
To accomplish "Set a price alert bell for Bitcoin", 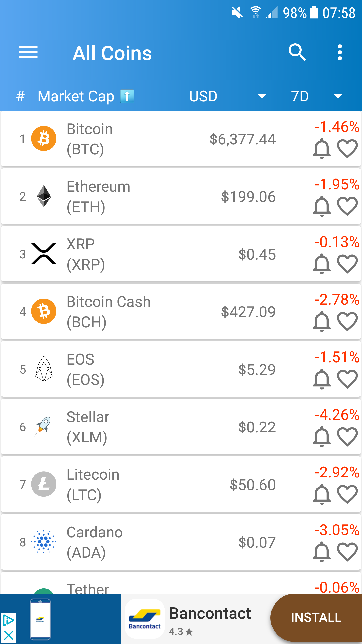I will click(322, 149).
